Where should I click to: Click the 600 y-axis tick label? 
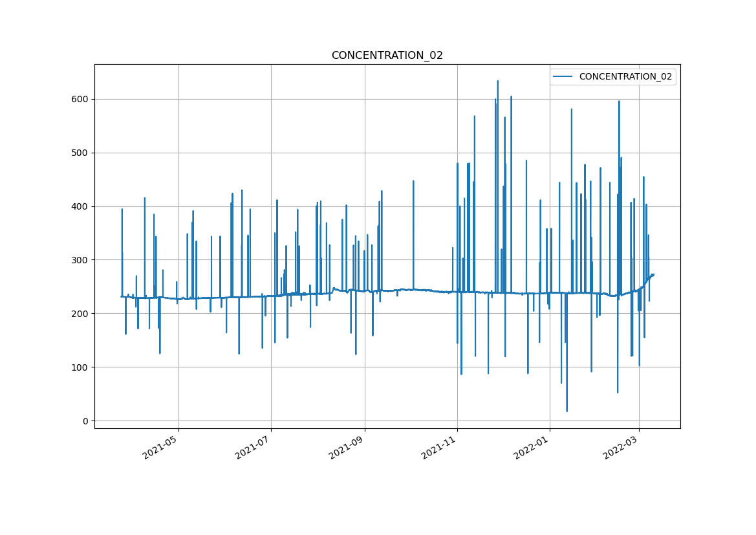coord(81,99)
